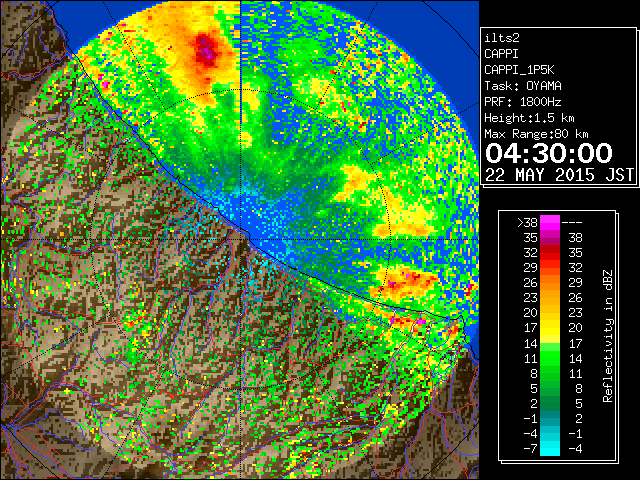Click the red 32 dBZ legend swatch

click(x=550, y=253)
